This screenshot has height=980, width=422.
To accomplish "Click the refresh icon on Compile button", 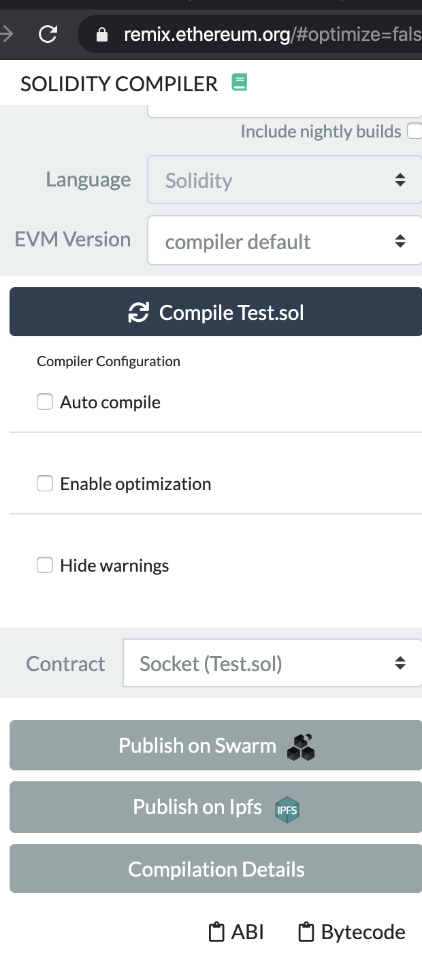I will coord(138,312).
